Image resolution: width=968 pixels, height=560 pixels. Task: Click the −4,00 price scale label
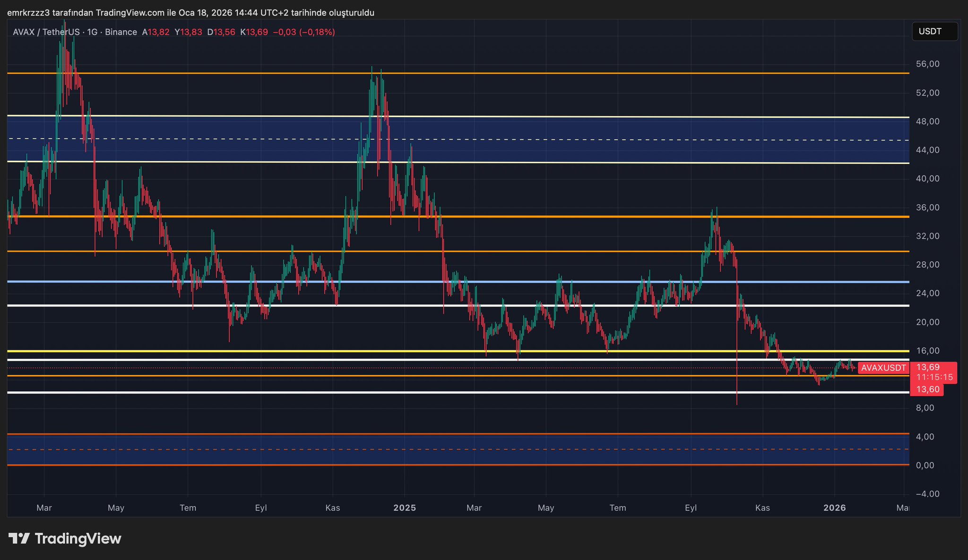click(927, 494)
